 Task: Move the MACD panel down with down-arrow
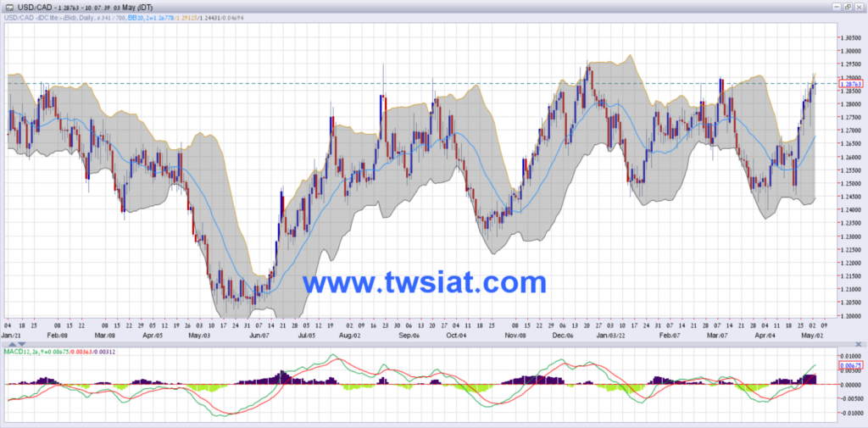[21, 344]
